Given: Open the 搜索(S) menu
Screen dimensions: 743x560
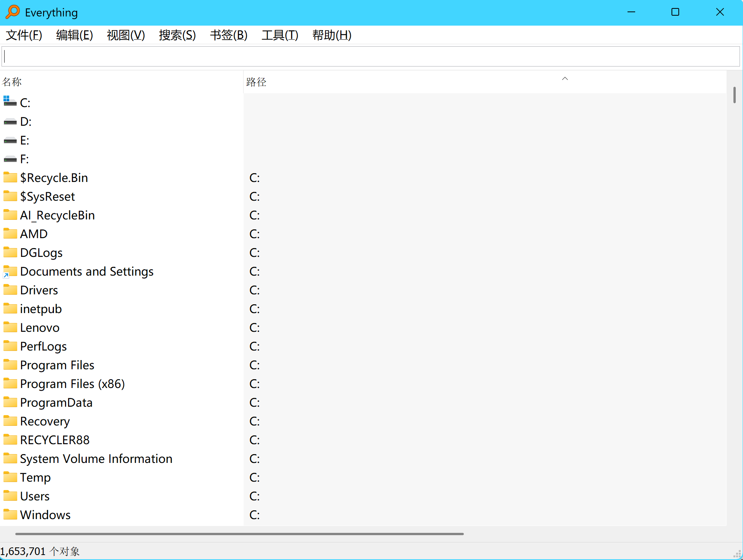Looking at the screenshot, I should 177,35.
